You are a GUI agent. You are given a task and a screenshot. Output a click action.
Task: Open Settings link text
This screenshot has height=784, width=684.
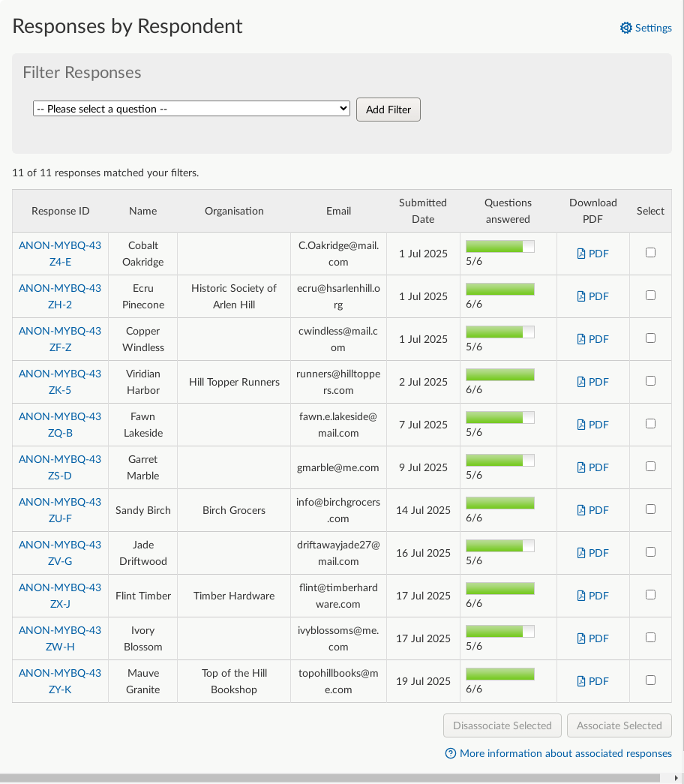click(653, 28)
